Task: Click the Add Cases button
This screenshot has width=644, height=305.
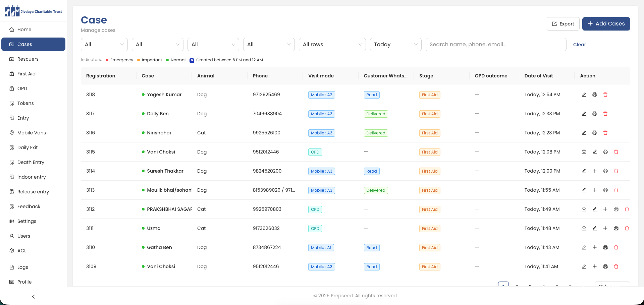Action: pyautogui.click(x=606, y=24)
